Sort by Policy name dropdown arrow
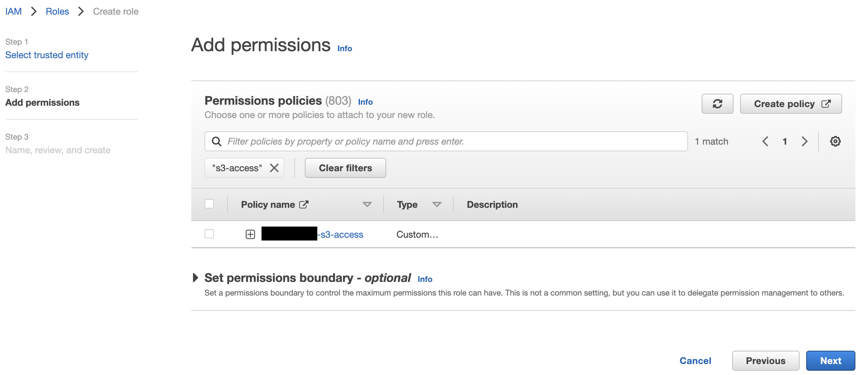Screen dimensions: 868x375 pyautogui.click(x=367, y=205)
